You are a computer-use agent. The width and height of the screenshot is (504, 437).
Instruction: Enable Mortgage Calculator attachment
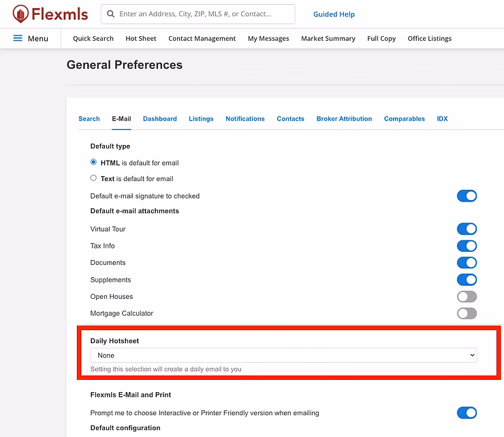[x=467, y=314]
